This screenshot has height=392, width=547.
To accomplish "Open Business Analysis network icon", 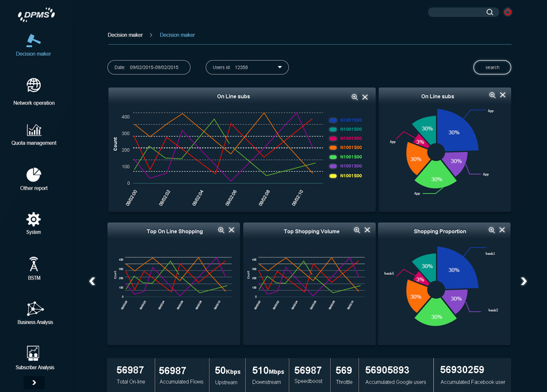I will [x=35, y=308].
